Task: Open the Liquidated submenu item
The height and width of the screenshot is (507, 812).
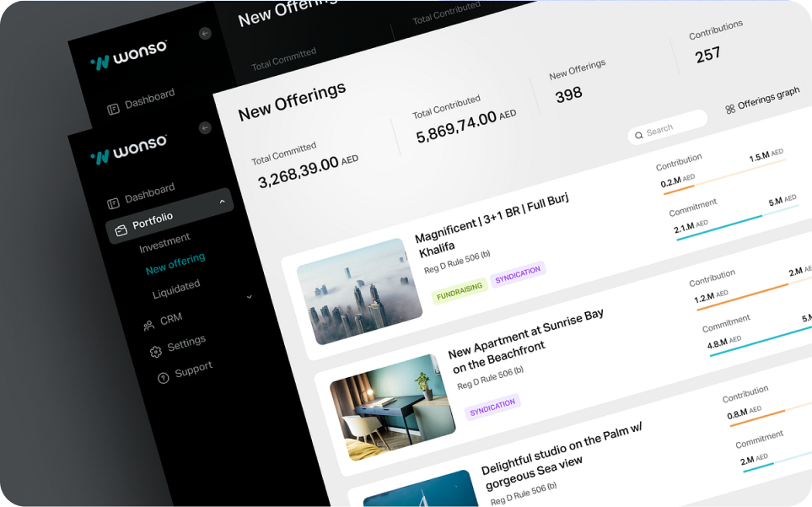Action: (x=176, y=289)
